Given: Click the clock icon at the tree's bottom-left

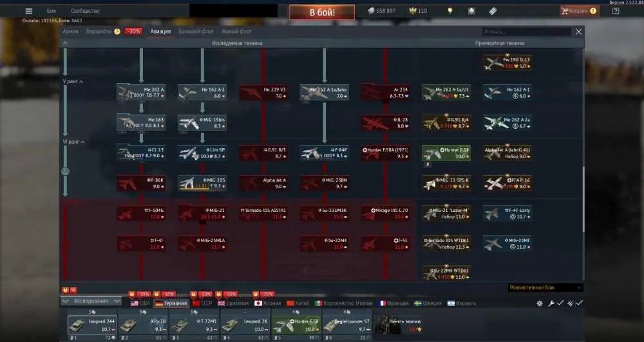Looking at the screenshot, I should [65, 290].
